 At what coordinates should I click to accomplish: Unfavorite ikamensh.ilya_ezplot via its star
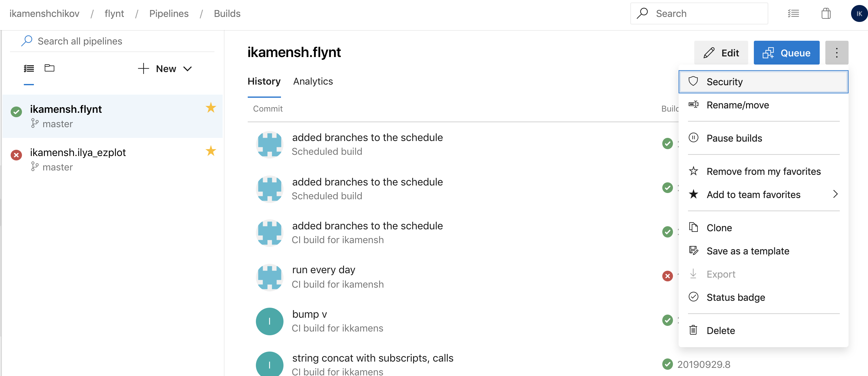tap(211, 151)
